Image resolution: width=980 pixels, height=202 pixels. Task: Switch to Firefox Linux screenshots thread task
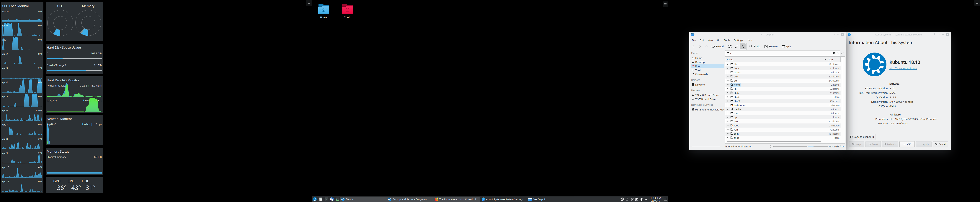coord(457,199)
